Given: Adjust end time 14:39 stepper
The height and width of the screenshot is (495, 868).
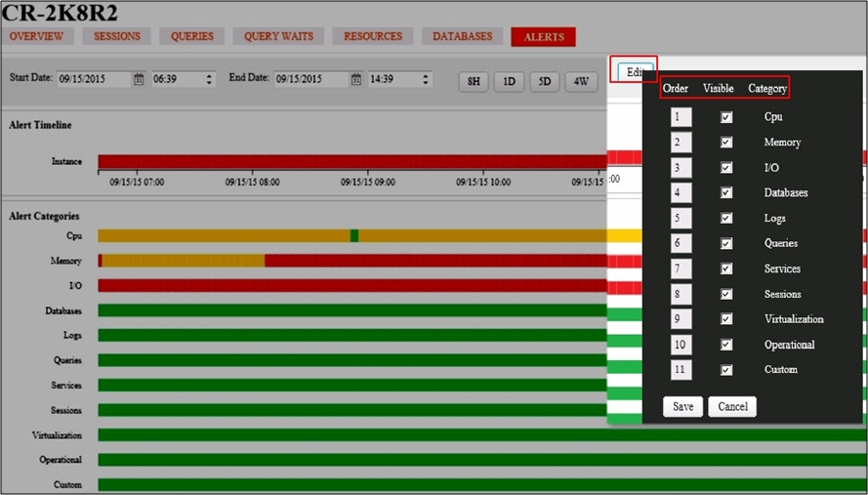Looking at the screenshot, I should [x=425, y=79].
